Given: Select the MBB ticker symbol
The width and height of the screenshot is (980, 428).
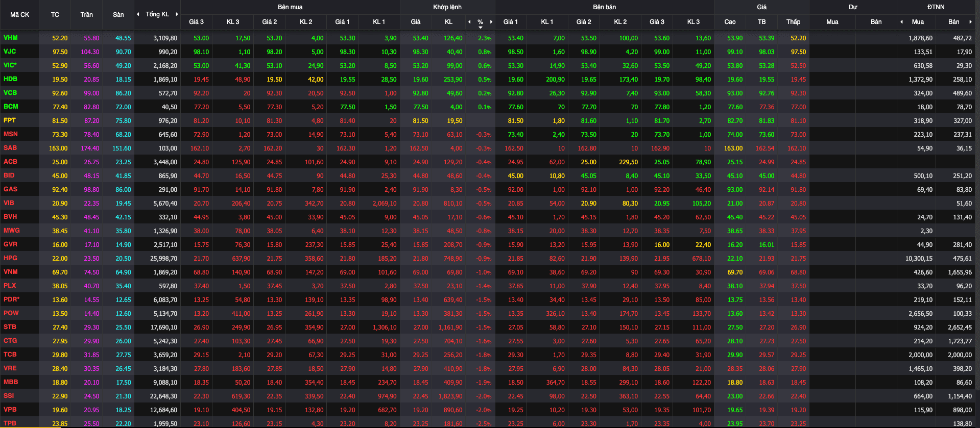Looking at the screenshot, I should (11, 382).
